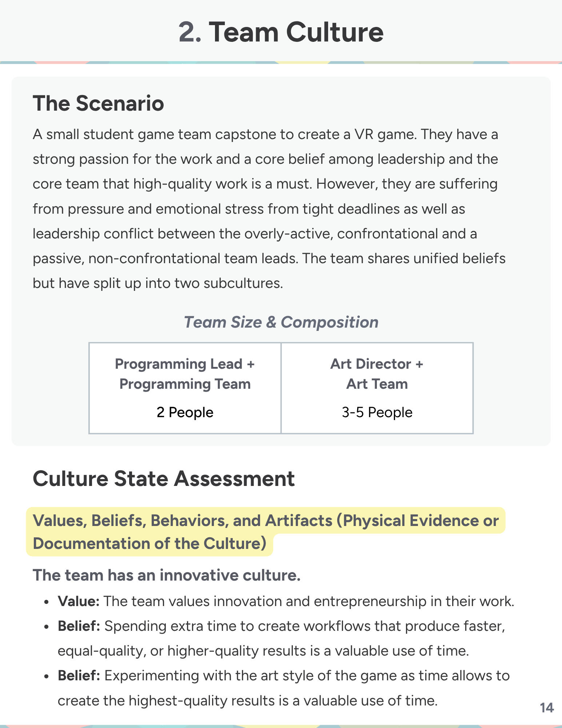Click the '2 People' text

185,412
